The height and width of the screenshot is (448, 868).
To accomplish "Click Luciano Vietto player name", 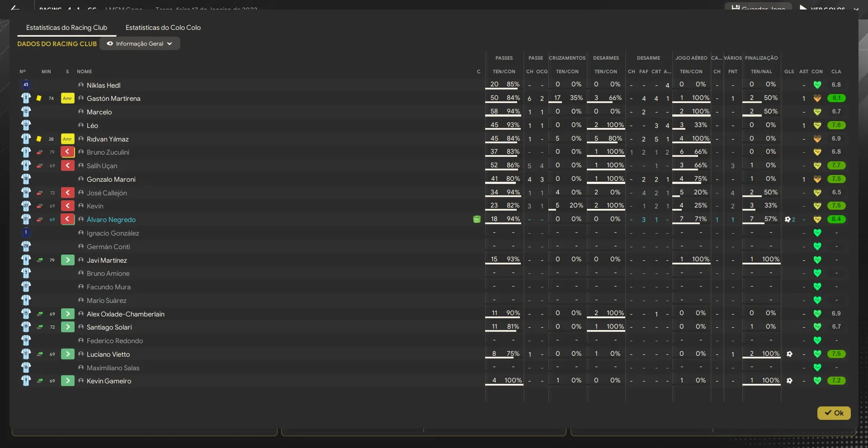I will coord(108,354).
